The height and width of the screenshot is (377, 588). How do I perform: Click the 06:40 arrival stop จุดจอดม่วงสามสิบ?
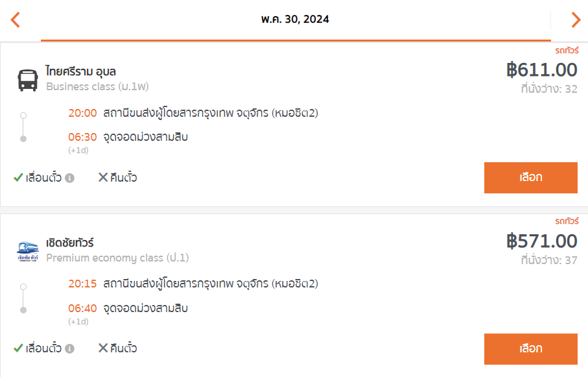click(145, 308)
